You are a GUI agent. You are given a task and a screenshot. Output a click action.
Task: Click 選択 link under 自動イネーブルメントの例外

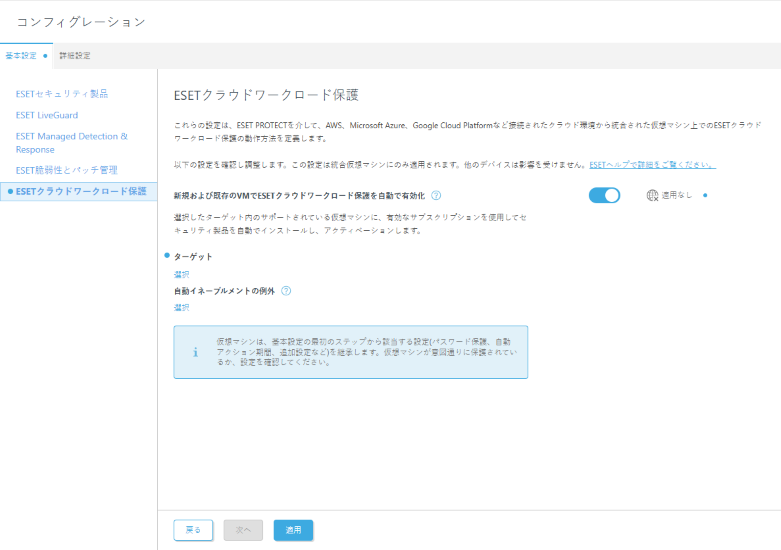[x=181, y=307]
